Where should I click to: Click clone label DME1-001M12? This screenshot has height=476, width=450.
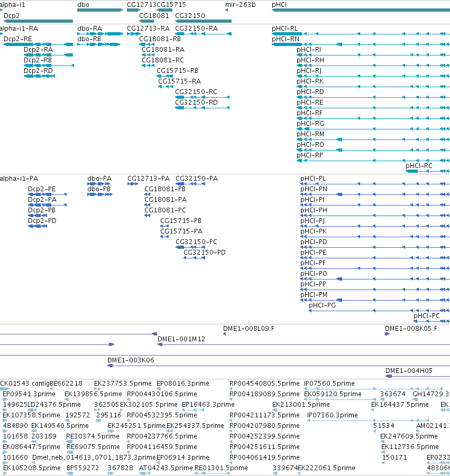tap(181, 339)
